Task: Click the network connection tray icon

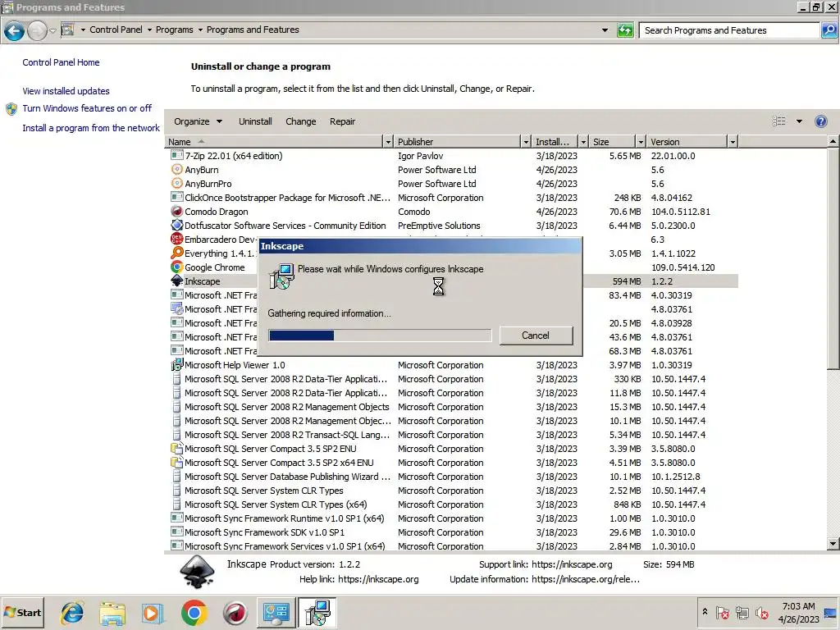Action: pyautogui.click(x=742, y=612)
